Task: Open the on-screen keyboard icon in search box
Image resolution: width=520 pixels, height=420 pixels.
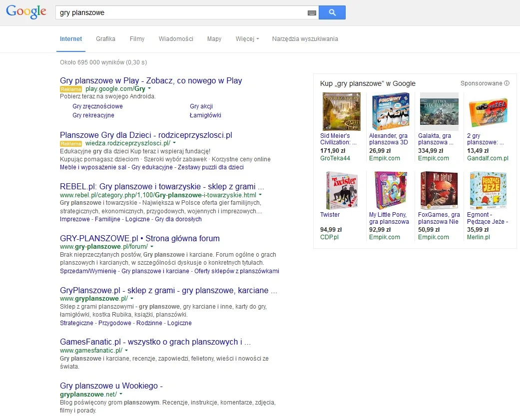Action: coord(312,12)
